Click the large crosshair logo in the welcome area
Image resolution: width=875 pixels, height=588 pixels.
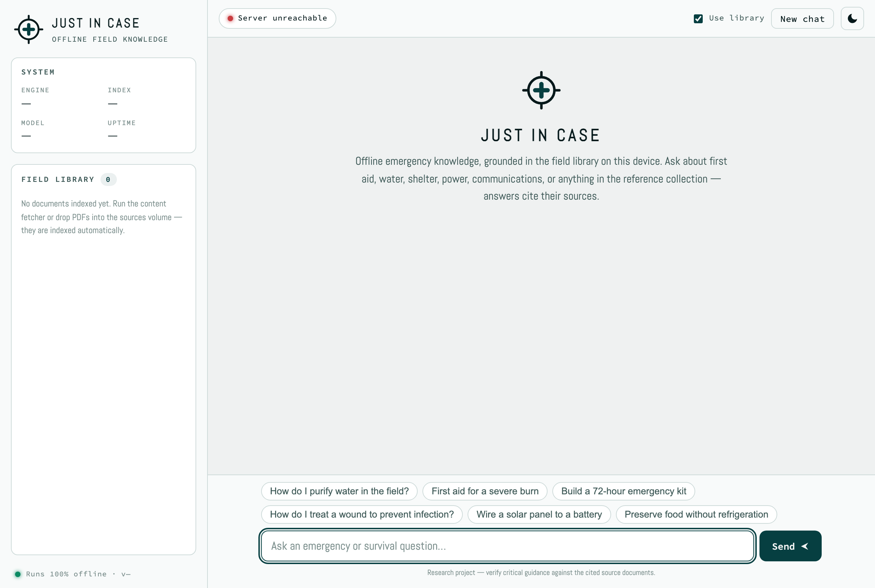pos(541,90)
